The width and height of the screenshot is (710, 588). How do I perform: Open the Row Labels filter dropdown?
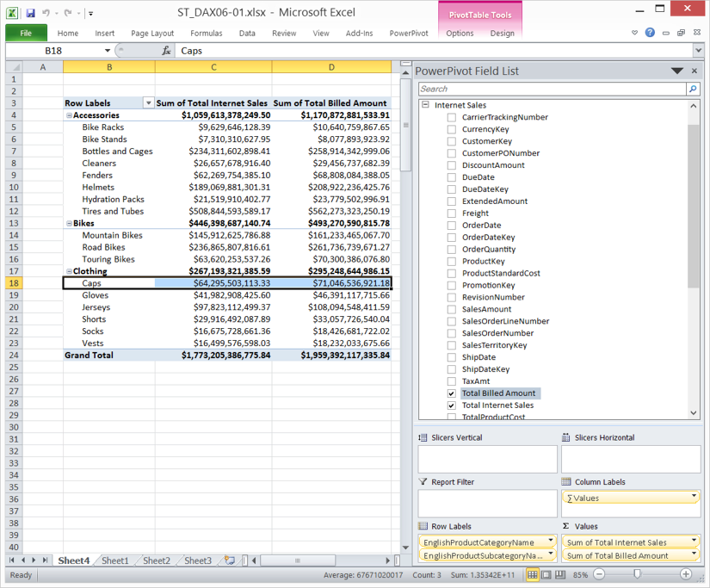coord(148,103)
